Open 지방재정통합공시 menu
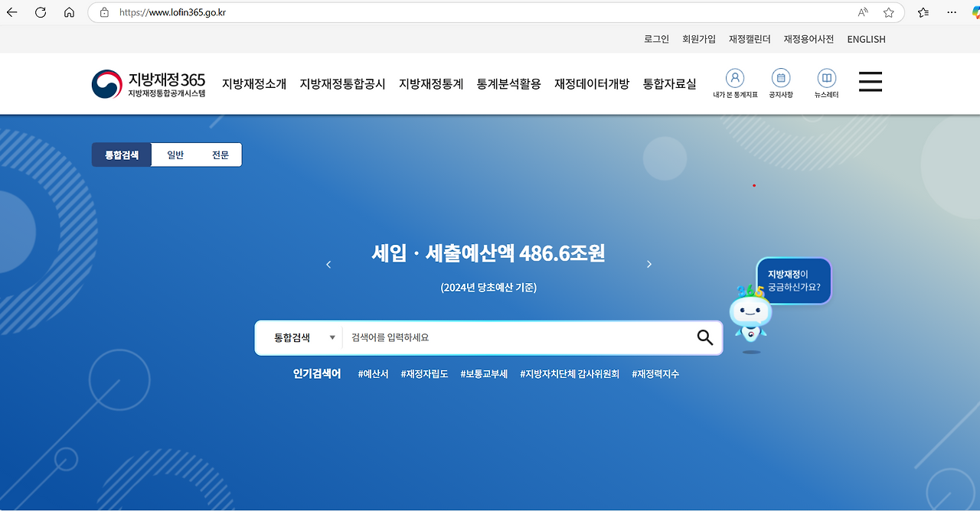Screen dimensions: 980x511 click(x=343, y=84)
